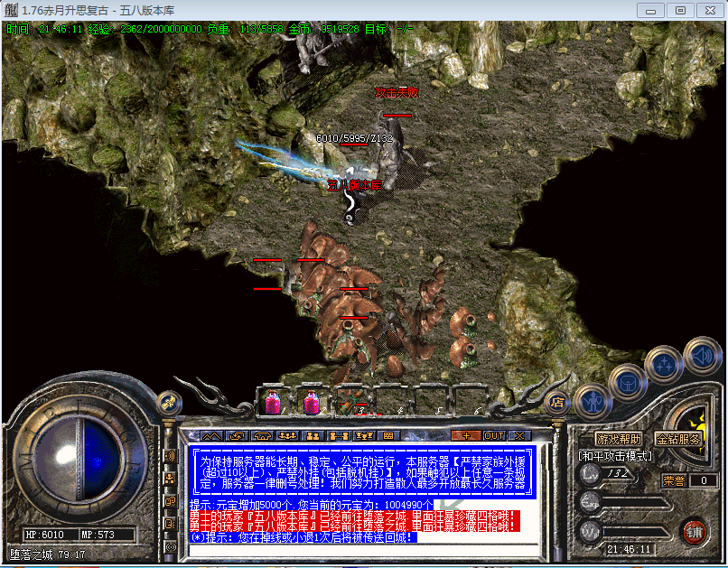Select empty belt slot 6
The height and width of the screenshot is (568, 728).
point(468,402)
